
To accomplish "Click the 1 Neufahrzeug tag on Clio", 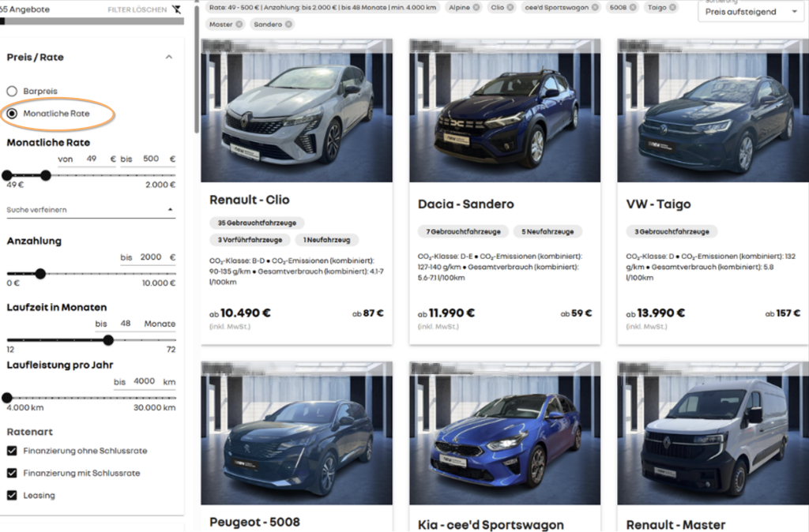I will point(326,240).
